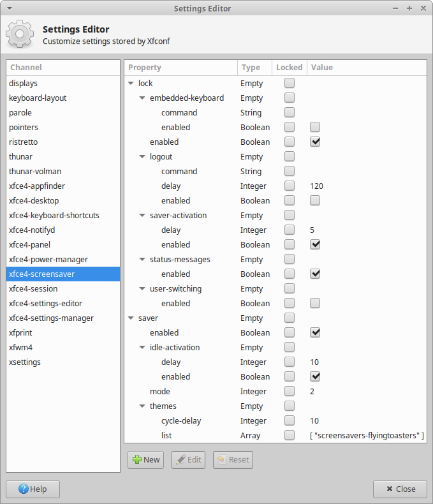Click the logout delay value 120
The height and width of the screenshot is (504, 433).
tap(316, 186)
